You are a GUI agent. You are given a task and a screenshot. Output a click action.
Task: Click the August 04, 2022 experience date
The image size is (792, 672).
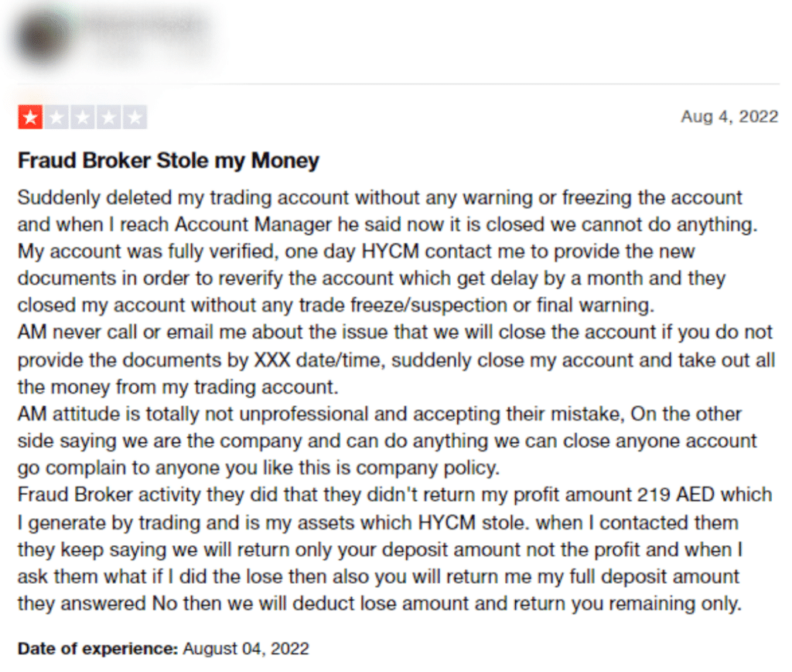pos(246,648)
